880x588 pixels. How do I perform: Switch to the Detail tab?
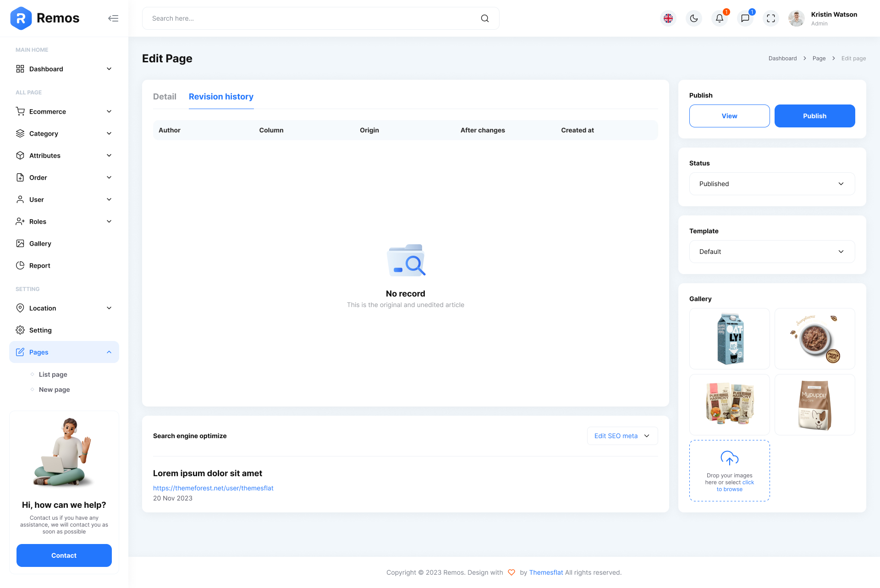coord(165,97)
